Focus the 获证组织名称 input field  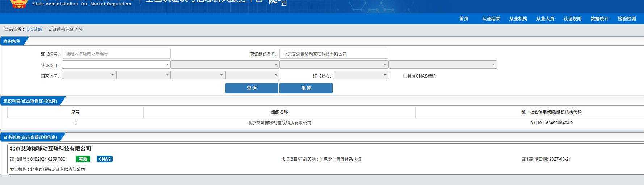(x=334, y=54)
